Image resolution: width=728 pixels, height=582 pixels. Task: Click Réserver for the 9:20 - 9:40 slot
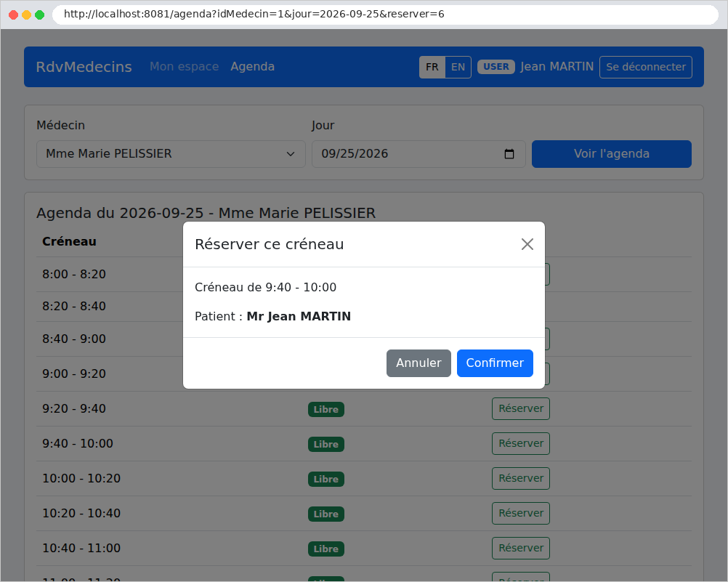pos(521,409)
